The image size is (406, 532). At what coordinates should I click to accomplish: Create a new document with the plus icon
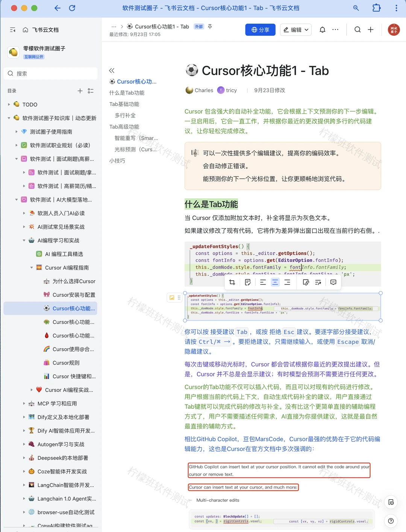pos(371,29)
